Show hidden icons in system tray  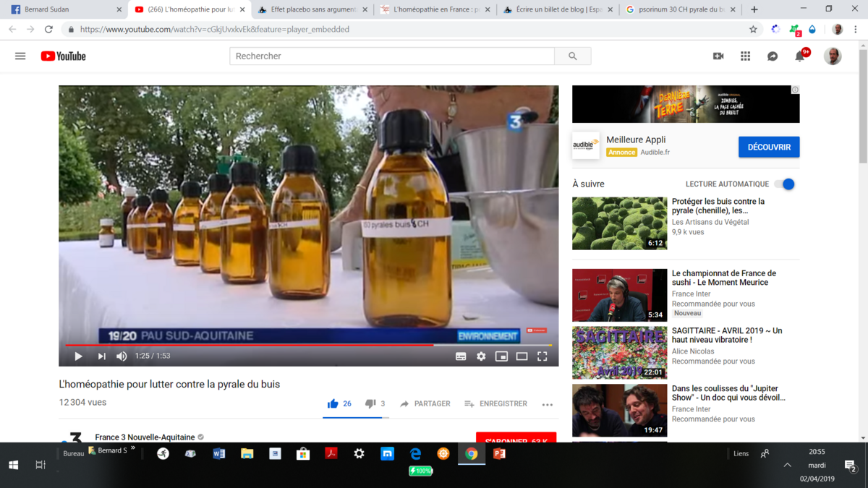click(787, 465)
